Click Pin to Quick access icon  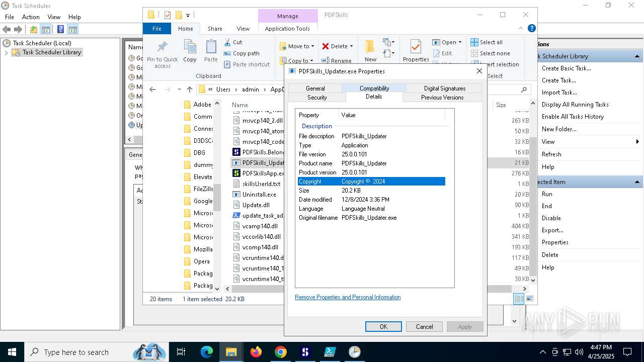point(162,47)
